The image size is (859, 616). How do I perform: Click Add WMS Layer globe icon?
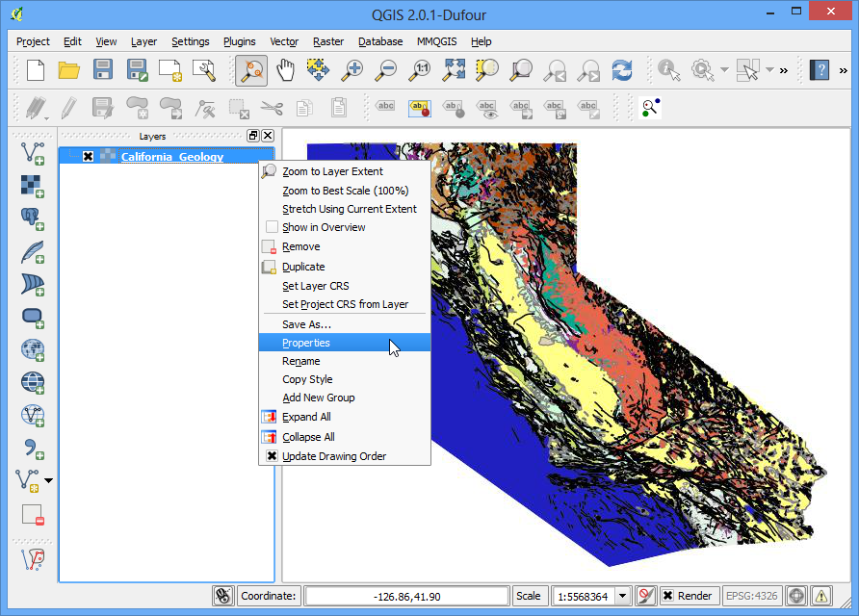(33, 350)
